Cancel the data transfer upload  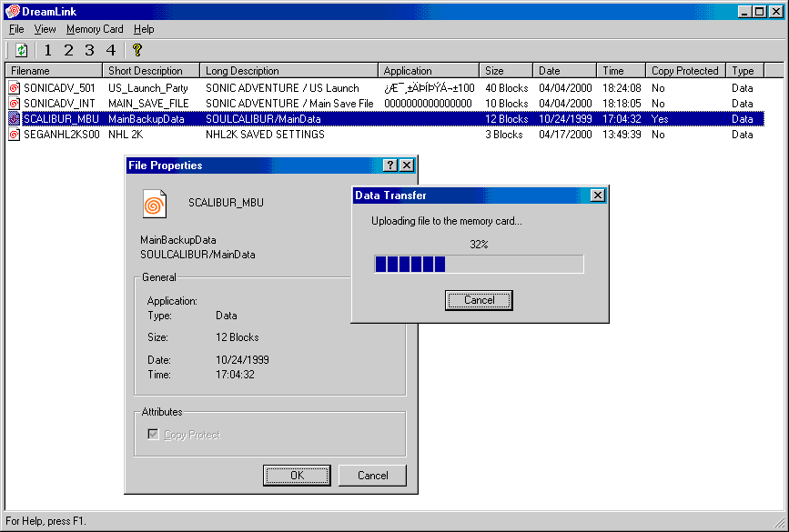(x=479, y=300)
